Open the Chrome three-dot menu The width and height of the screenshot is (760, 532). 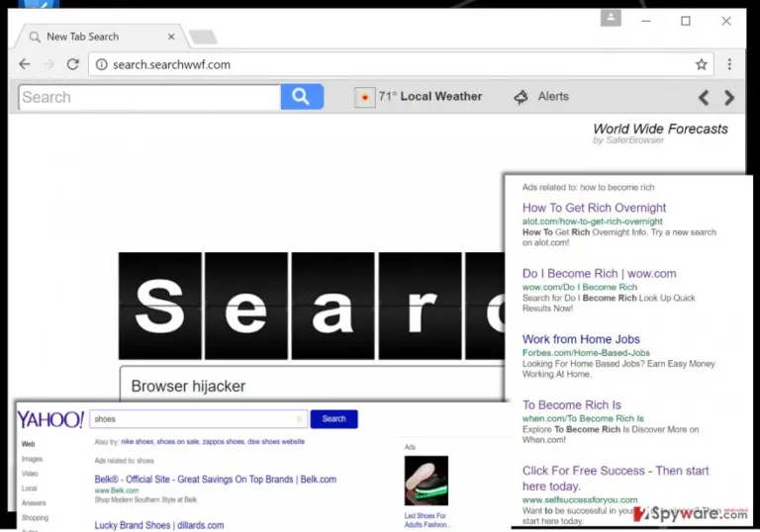coord(729,64)
